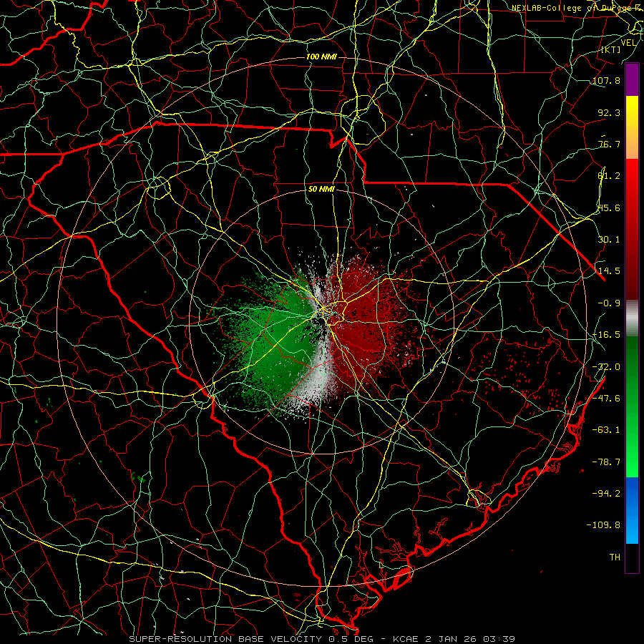Click the blue segment of the color bar
This screenshot has height=644, width=644.
click(632, 510)
